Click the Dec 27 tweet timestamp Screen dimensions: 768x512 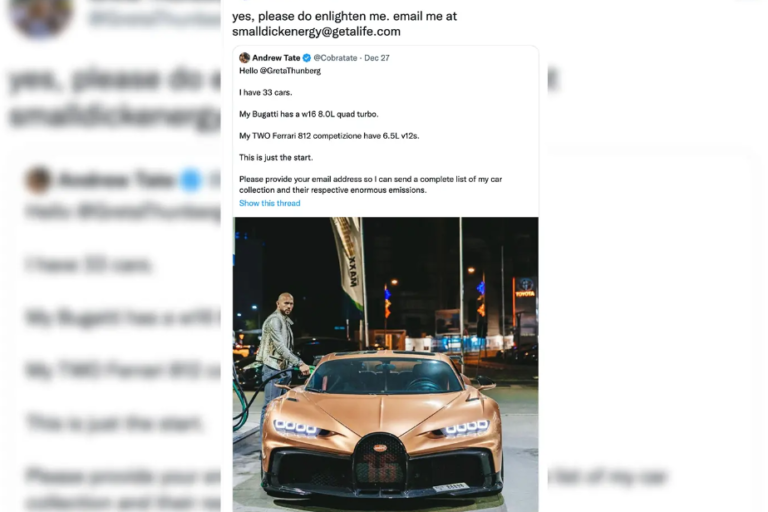(377, 58)
